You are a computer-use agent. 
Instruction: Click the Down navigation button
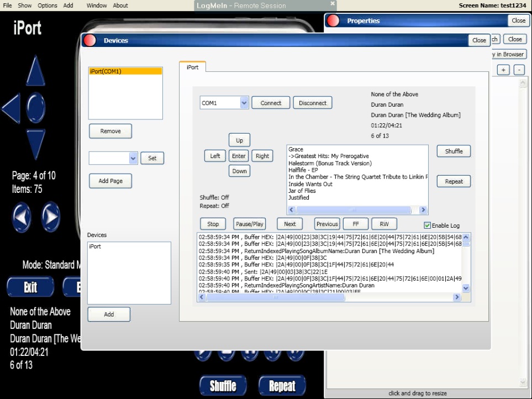pos(239,171)
